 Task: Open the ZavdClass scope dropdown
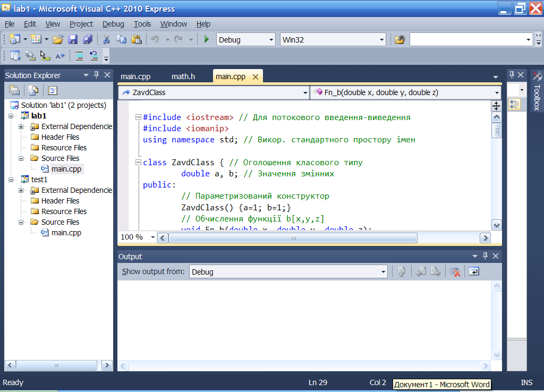click(305, 92)
